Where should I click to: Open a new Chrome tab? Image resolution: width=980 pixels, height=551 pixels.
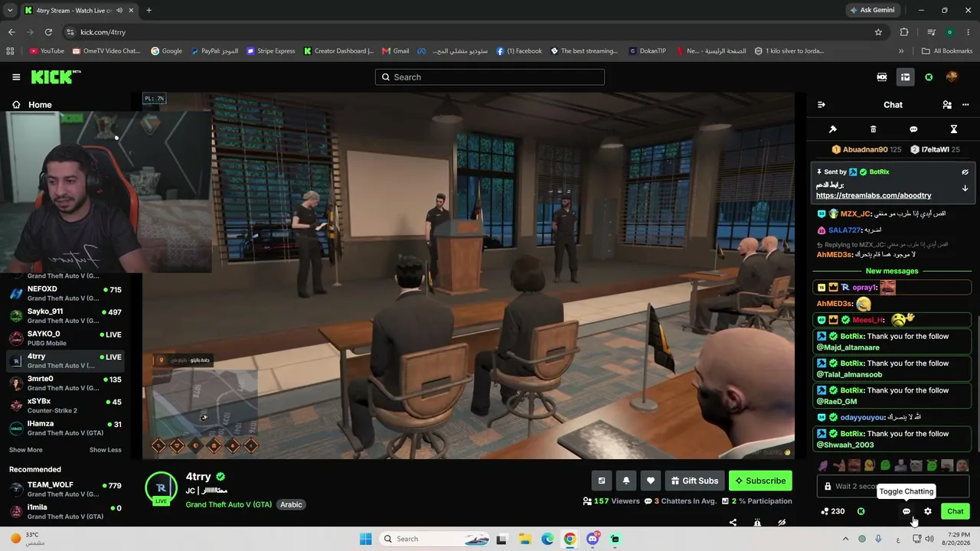point(149,10)
